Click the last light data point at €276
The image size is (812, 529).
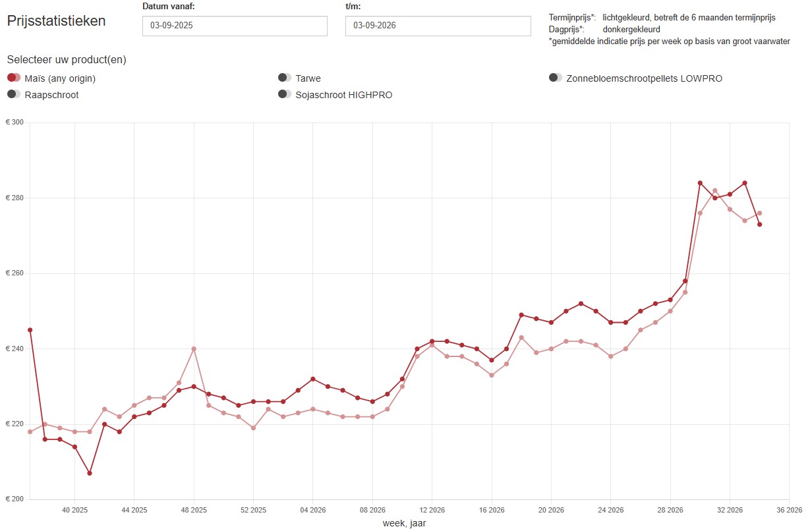coord(759,213)
